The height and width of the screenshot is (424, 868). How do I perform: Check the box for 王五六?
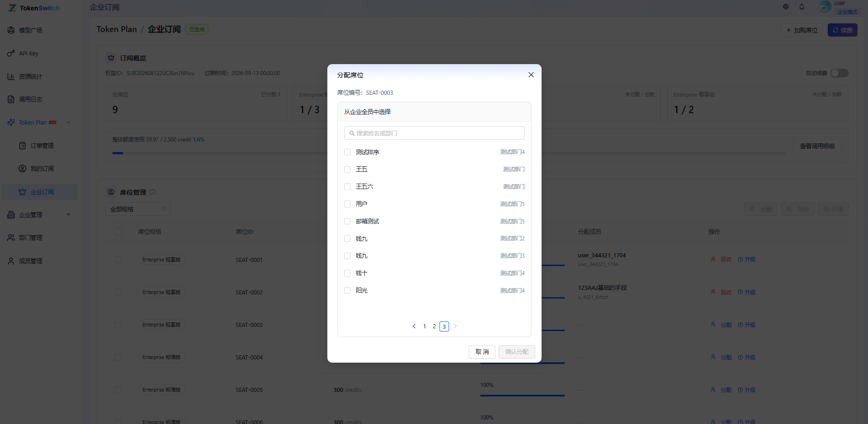[x=347, y=186]
